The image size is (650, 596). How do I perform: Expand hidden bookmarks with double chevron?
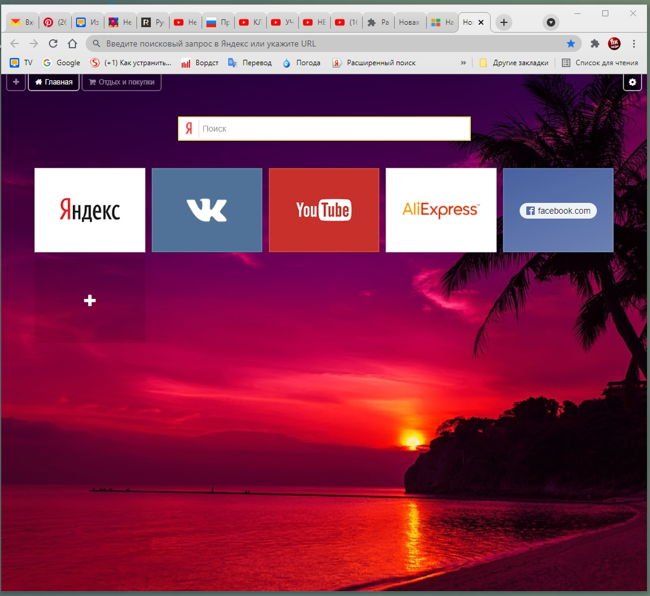pyautogui.click(x=463, y=63)
